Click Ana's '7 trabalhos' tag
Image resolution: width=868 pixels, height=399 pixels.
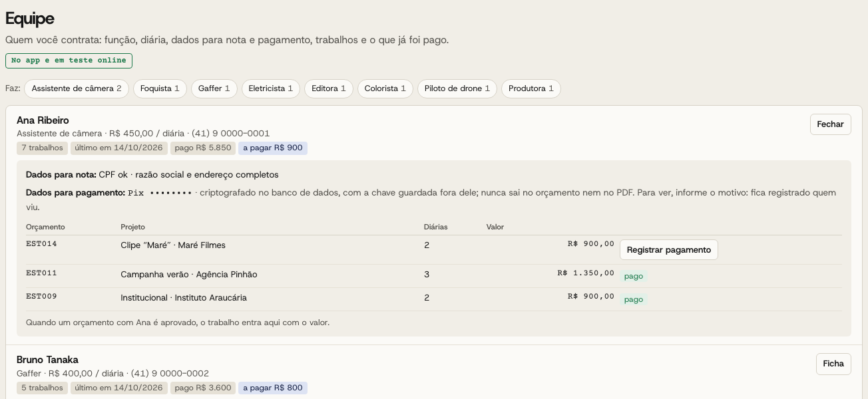pyautogui.click(x=43, y=148)
